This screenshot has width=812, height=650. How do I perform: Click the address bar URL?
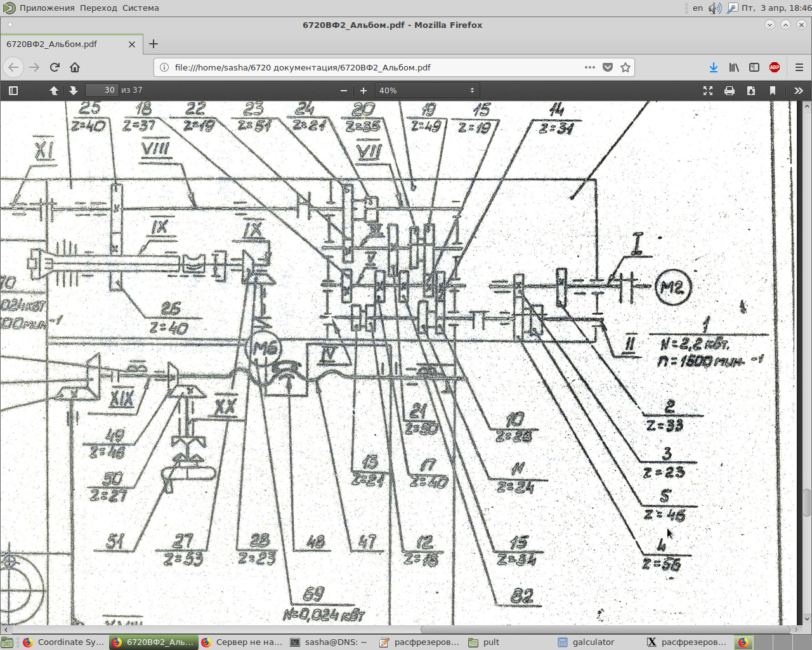303,67
